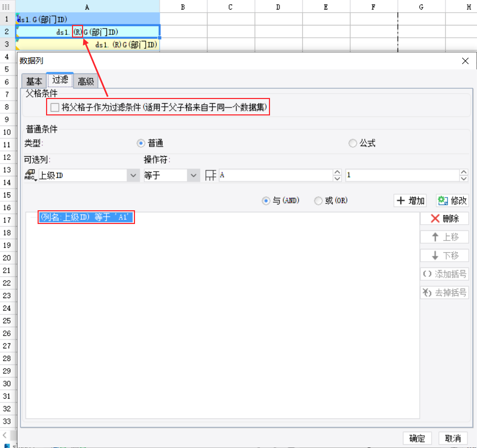
Task: Click the row number 1 input field
Action: (x=402, y=175)
